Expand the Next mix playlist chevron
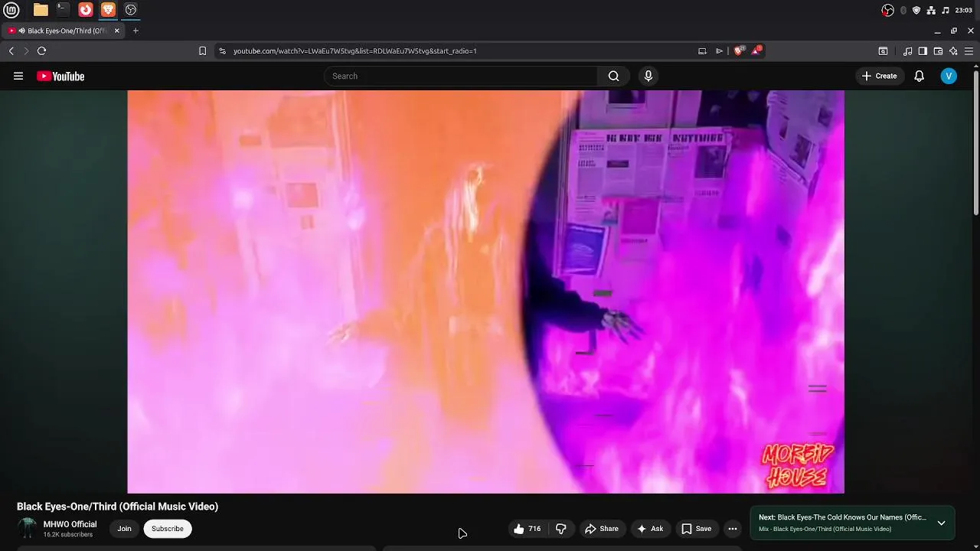The height and width of the screenshot is (551, 980). point(941,523)
